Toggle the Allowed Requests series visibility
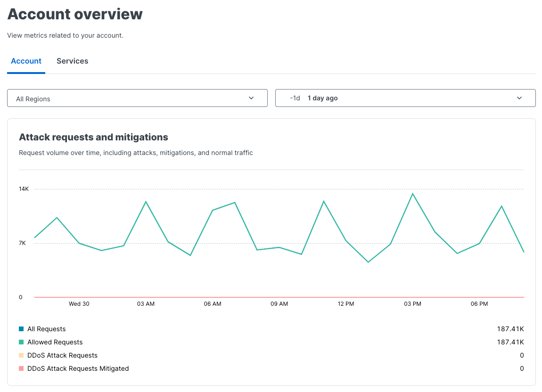This screenshot has height=392, width=542. [x=55, y=342]
